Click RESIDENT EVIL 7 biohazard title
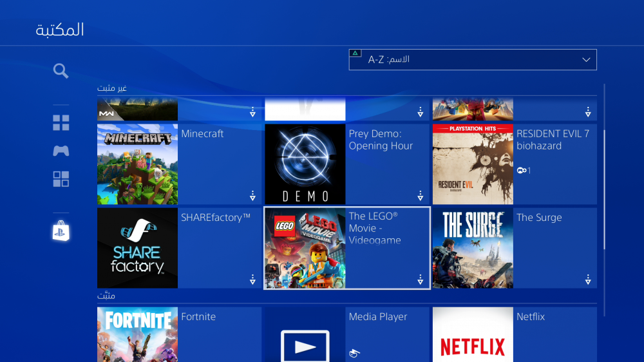 [x=553, y=140]
